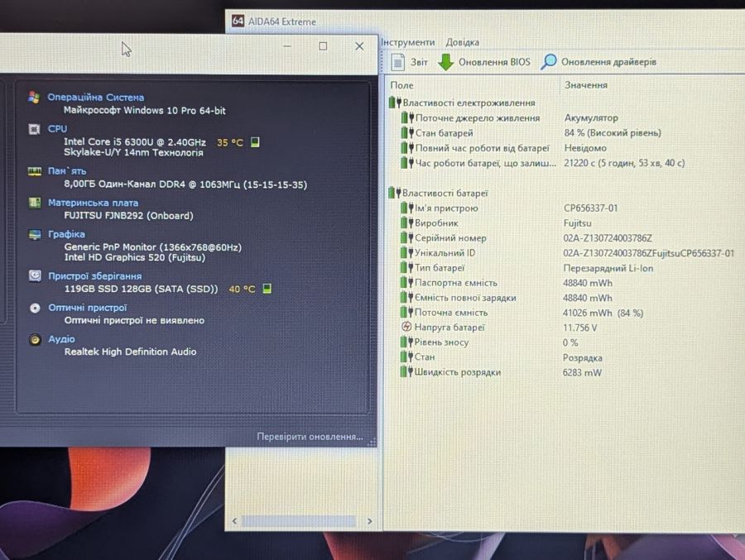Select the value Акумулятор
Screen dimensions: 745x560
(591, 117)
